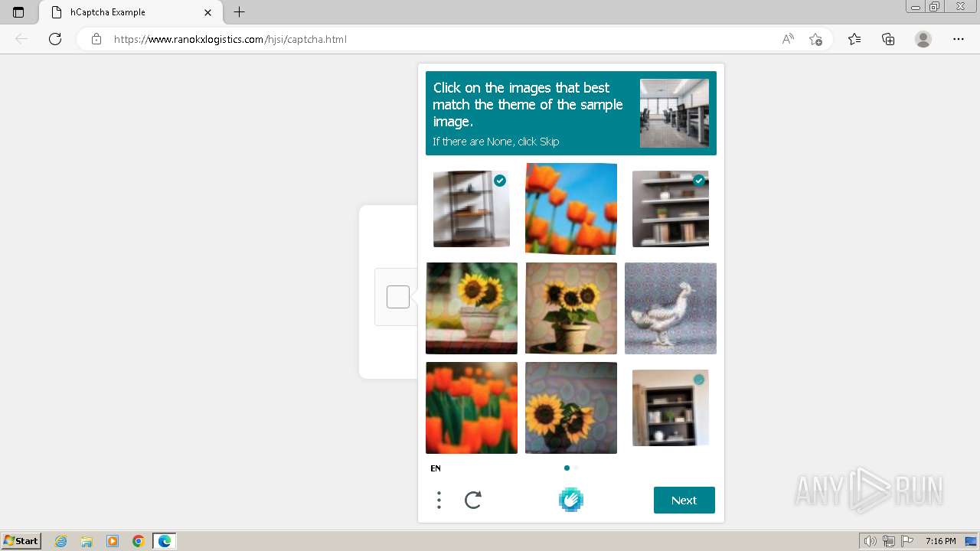The image size is (980, 551).
Task: Launch Internet Explorer from taskbar
Action: tap(61, 541)
